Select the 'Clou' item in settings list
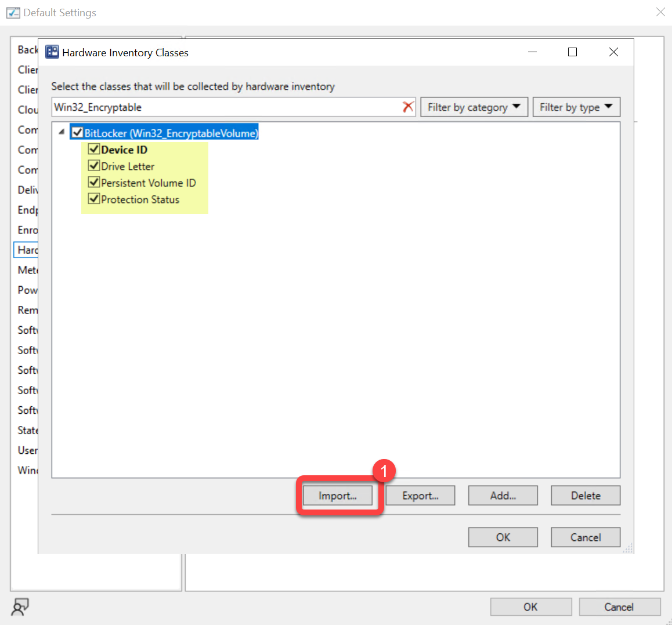The image size is (672, 625). click(x=27, y=110)
